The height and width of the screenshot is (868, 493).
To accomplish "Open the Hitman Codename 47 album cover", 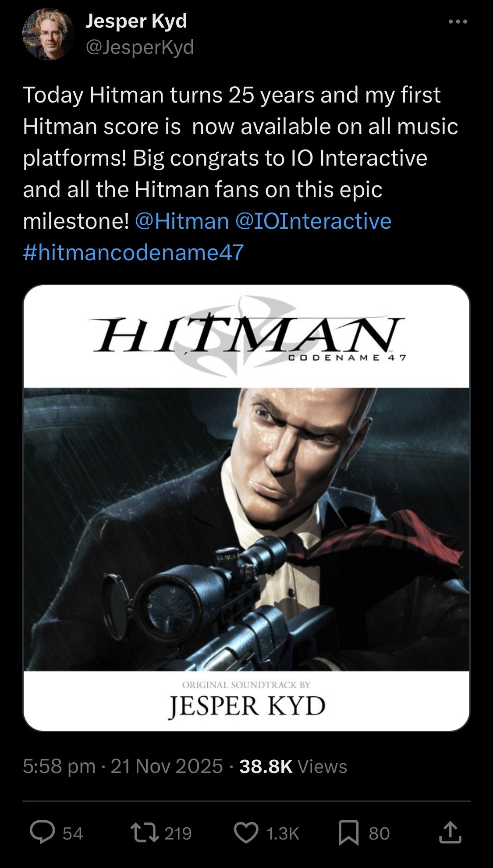I will click(246, 508).
